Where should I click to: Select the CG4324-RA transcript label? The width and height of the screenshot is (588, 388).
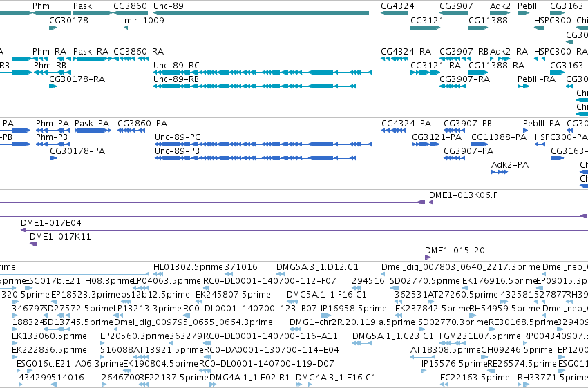pyautogui.click(x=406, y=51)
